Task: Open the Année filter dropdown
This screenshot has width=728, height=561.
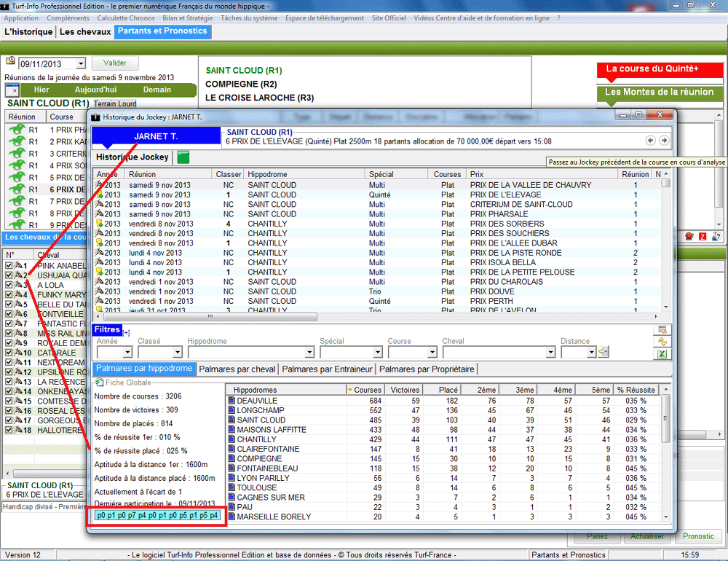Action: [x=127, y=353]
